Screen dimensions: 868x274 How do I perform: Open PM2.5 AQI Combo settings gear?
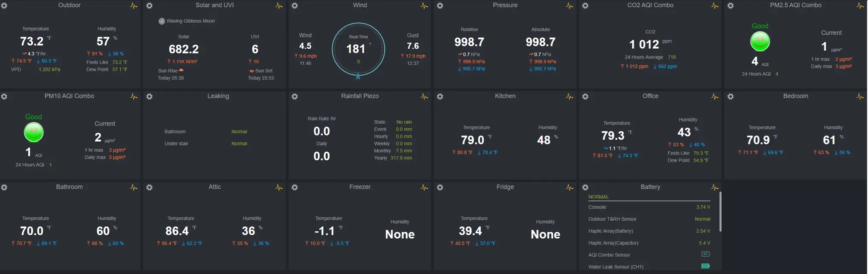pos(731,6)
